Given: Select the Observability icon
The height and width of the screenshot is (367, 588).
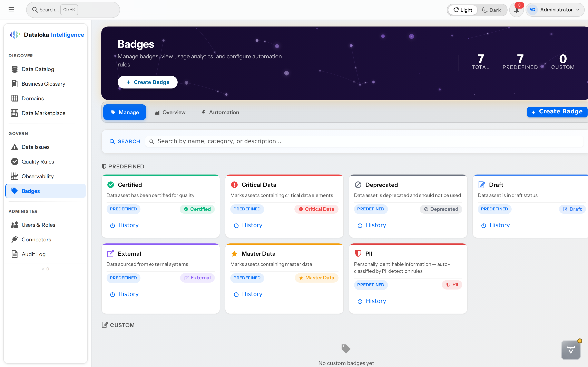Looking at the screenshot, I should (15, 176).
